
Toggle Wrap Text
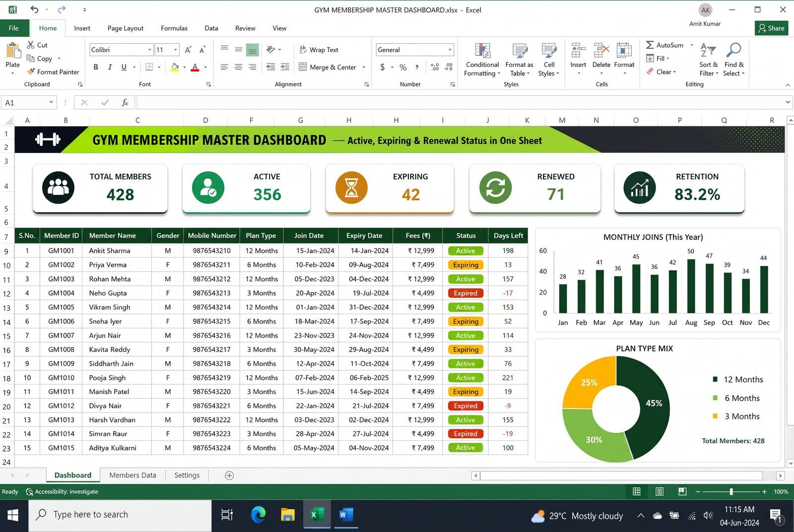point(319,50)
